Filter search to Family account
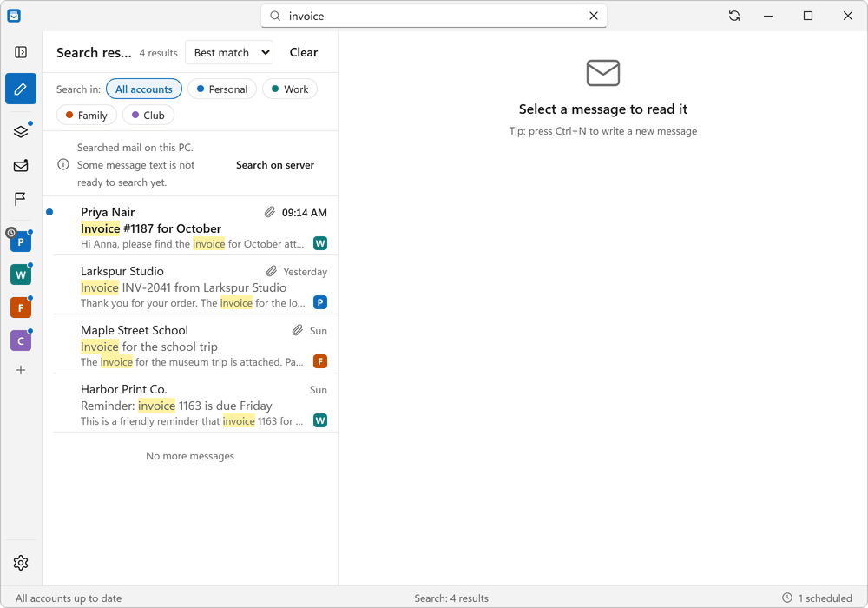Screen dimensions: 868x608 pos(86,116)
